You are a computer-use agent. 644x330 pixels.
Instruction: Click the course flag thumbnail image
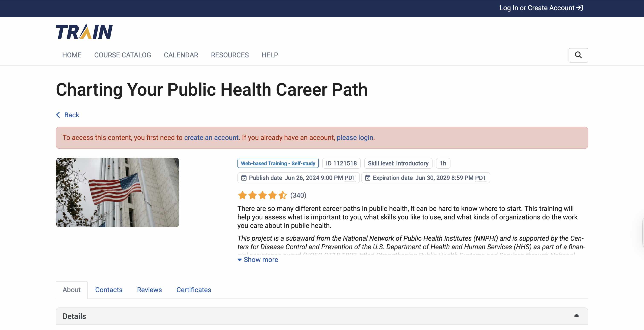click(x=118, y=192)
